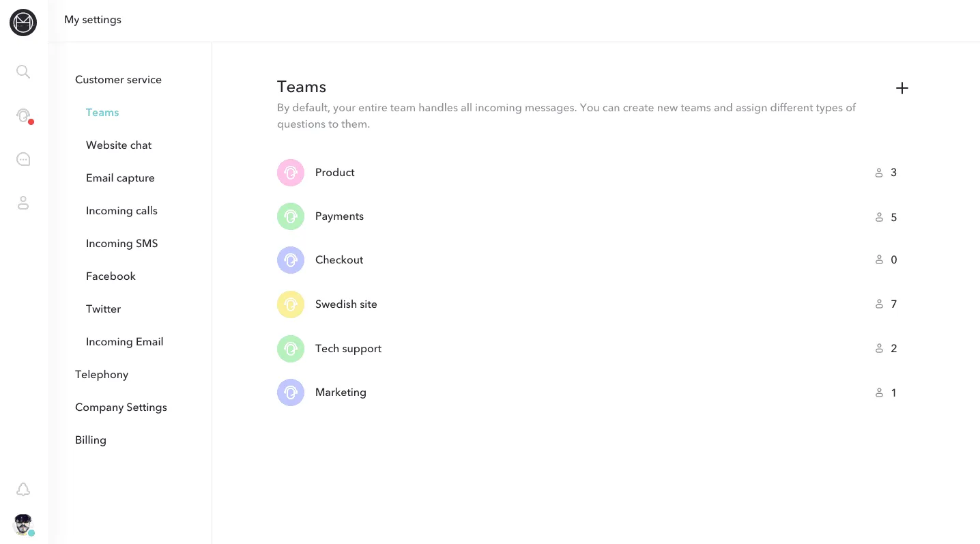Viewport: 980px width, 544px height.
Task: Click the user profile avatar
Action: click(x=23, y=524)
